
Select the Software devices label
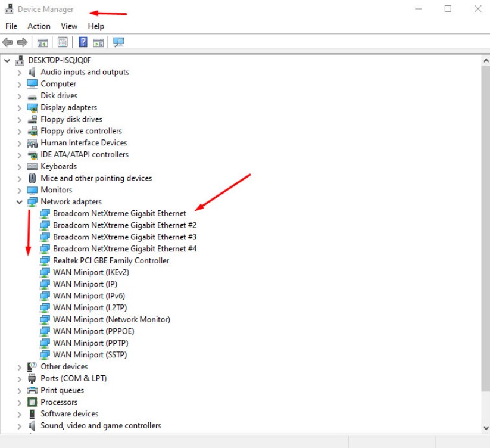click(x=70, y=413)
